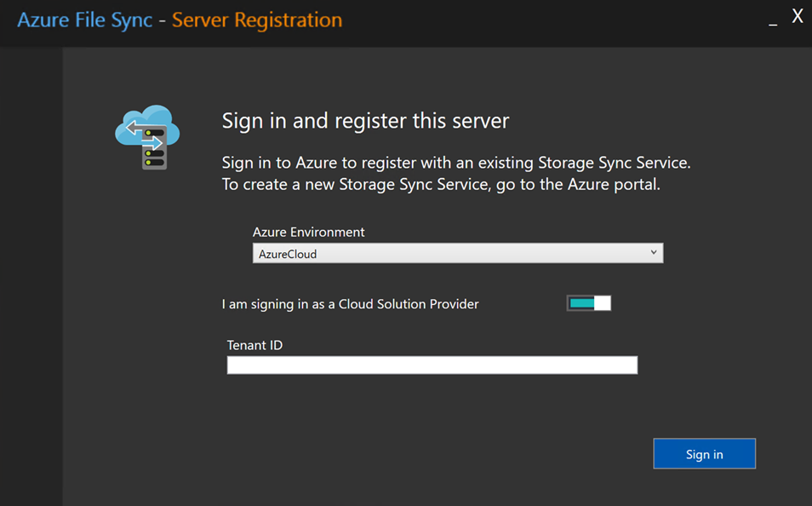Click the Azure Environment label
Viewport: 812px width, 506px height.
tap(308, 232)
